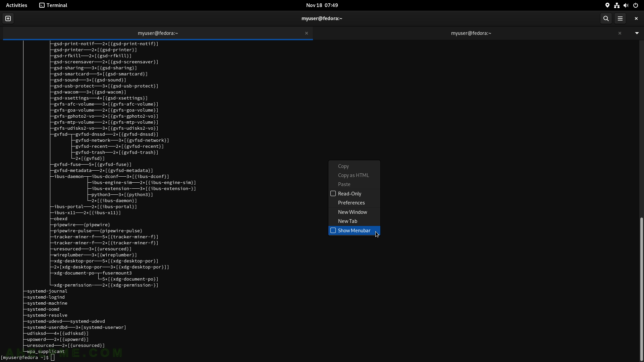
Task: Click the 'gsd-xsettings' process line
Action: click(x=101, y=98)
